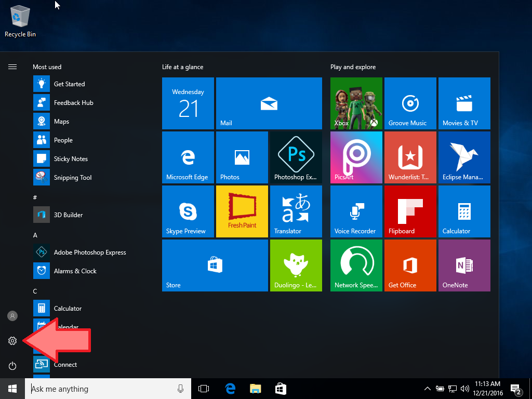Screen dimensions: 532x399
Task: Open Maps in the Most used list
Action: click(x=90, y=121)
